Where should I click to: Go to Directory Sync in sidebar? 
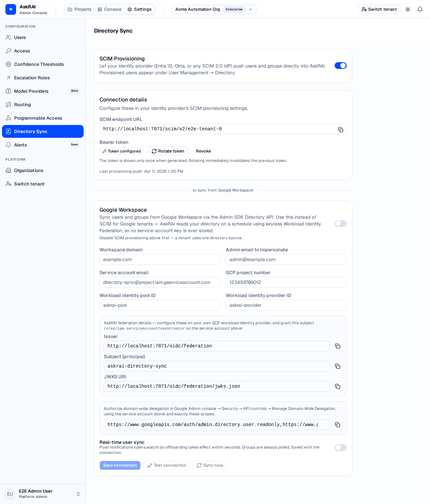43,131
